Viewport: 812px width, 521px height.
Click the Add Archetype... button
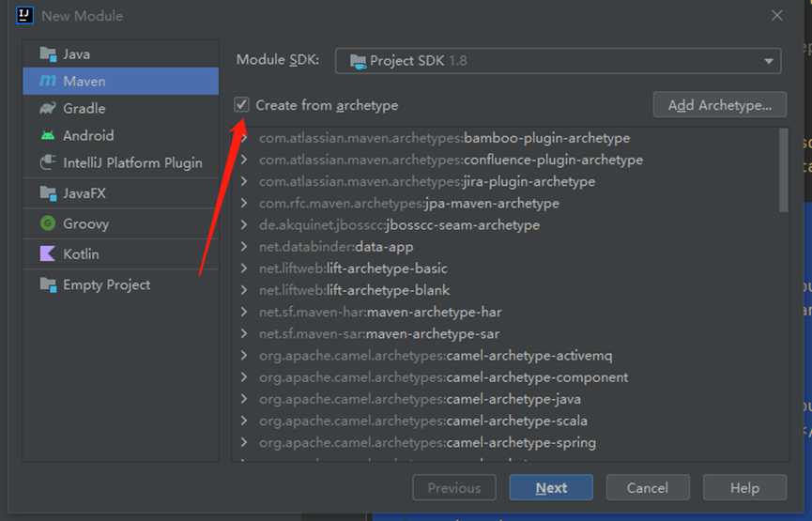click(720, 105)
